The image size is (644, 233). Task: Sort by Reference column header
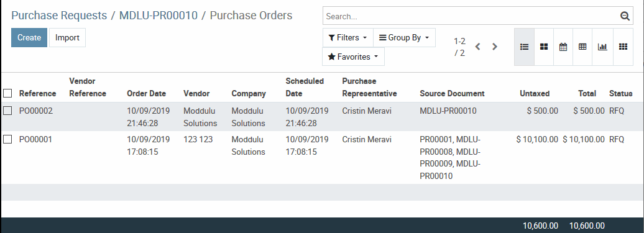[x=37, y=94]
